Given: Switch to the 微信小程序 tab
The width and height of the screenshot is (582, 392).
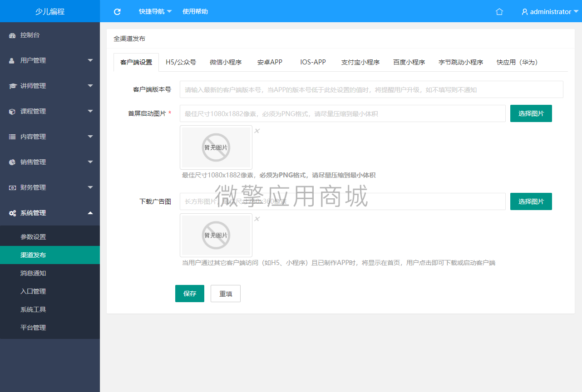Looking at the screenshot, I should (x=226, y=62).
